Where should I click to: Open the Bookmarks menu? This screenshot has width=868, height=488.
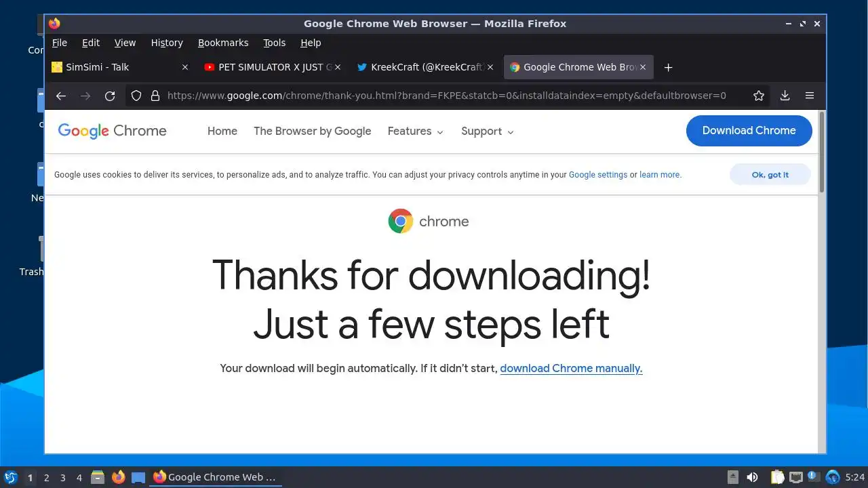[x=223, y=43]
